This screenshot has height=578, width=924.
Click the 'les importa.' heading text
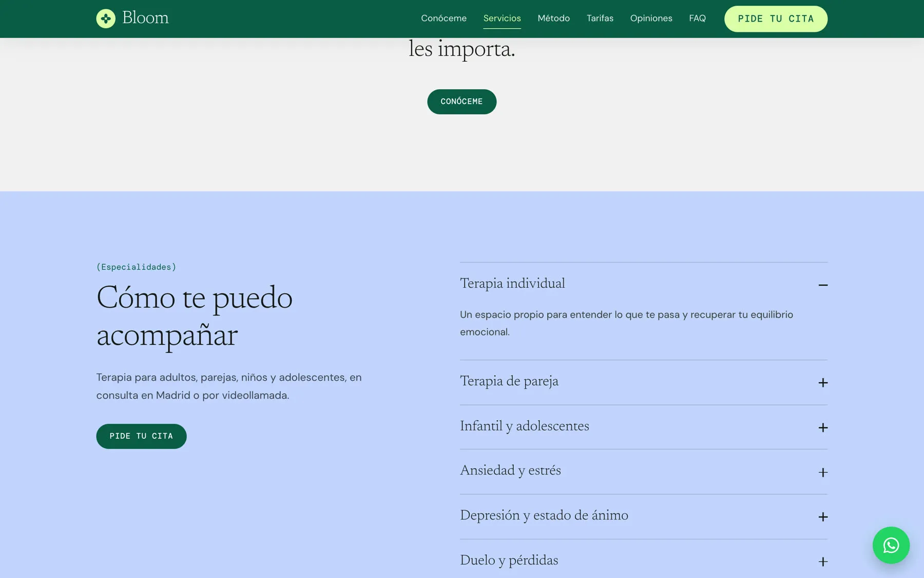(461, 49)
